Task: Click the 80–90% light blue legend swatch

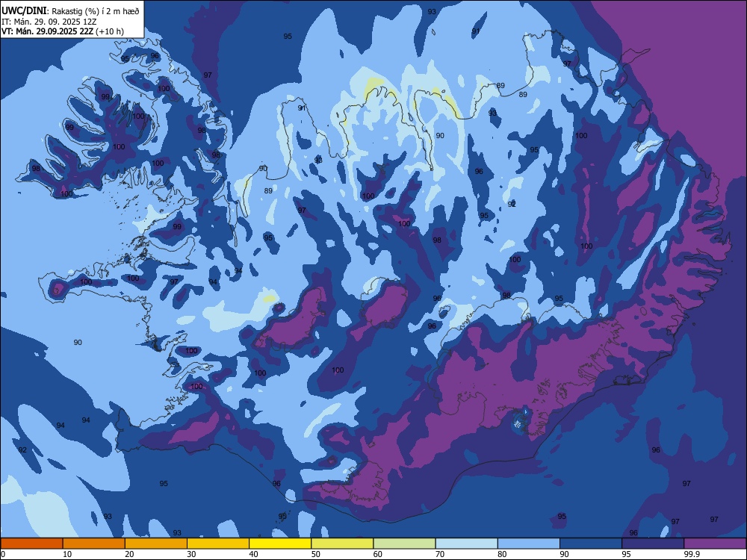Action: (x=529, y=544)
